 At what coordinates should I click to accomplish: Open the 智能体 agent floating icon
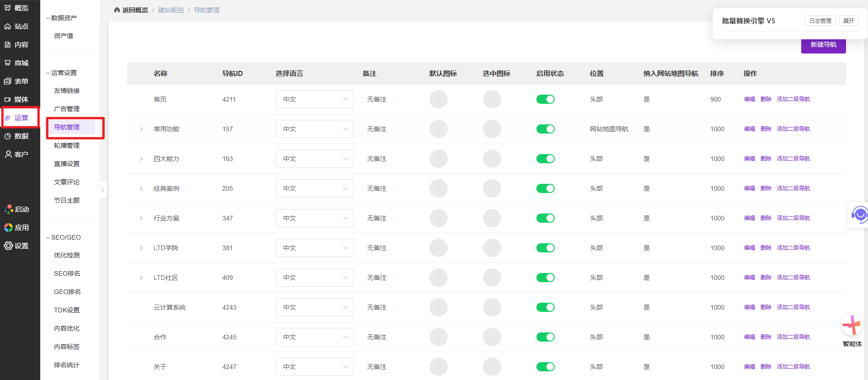(852, 326)
